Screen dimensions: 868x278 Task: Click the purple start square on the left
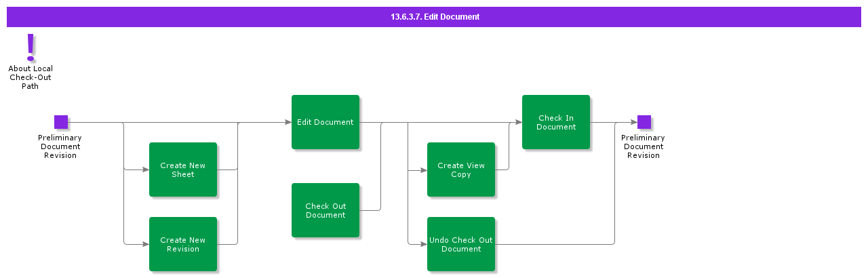pos(61,122)
